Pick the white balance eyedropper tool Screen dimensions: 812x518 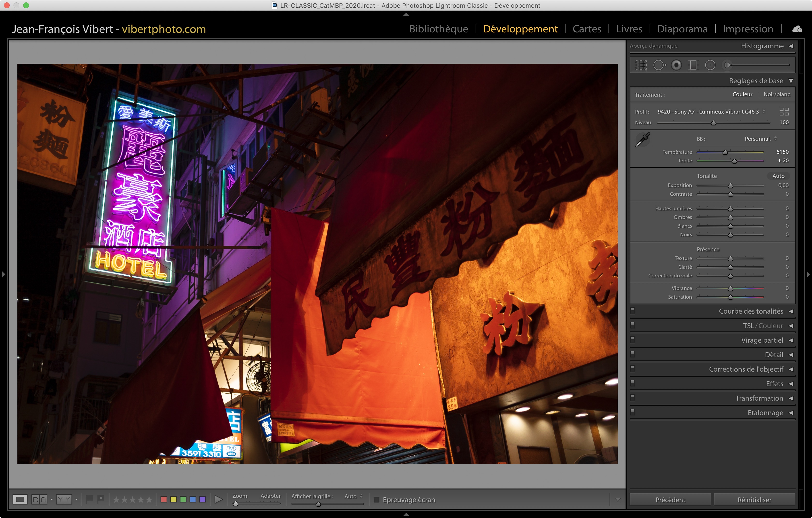642,139
